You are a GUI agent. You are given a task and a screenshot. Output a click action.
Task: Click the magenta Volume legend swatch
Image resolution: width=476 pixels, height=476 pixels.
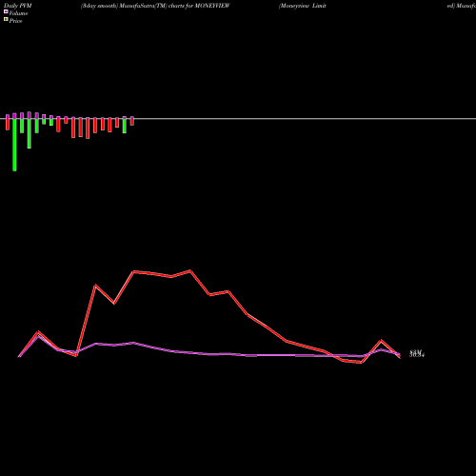[x=6, y=11]
